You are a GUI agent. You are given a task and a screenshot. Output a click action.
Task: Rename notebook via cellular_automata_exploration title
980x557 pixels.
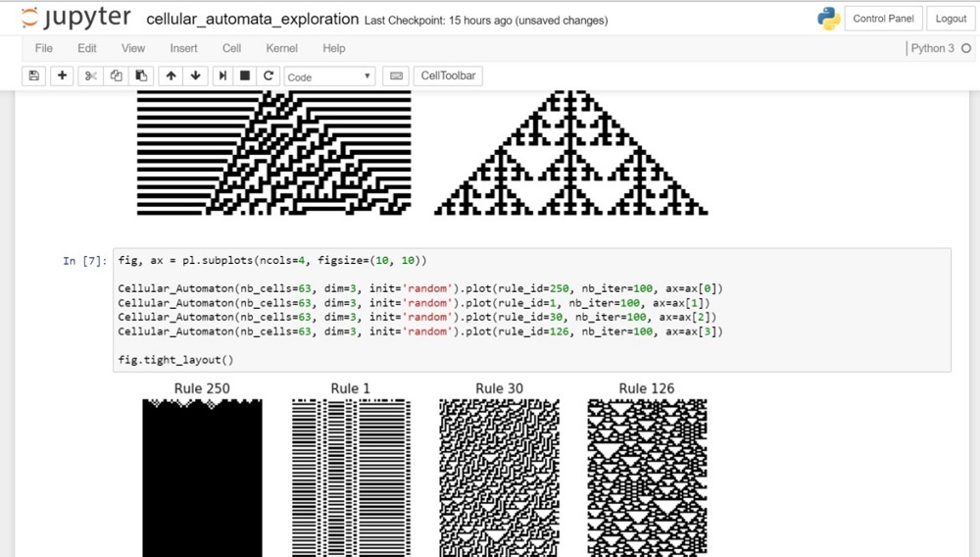[x=252, y=20]
